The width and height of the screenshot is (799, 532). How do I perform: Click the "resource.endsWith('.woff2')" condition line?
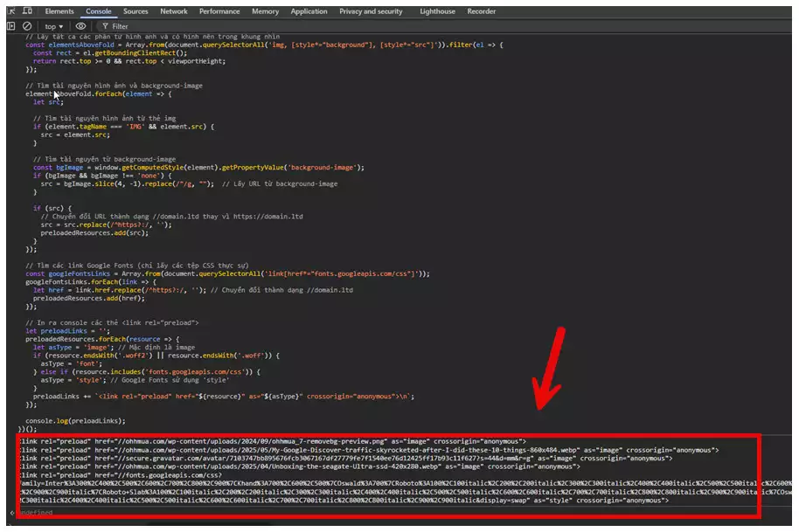[x=156, y=355]
